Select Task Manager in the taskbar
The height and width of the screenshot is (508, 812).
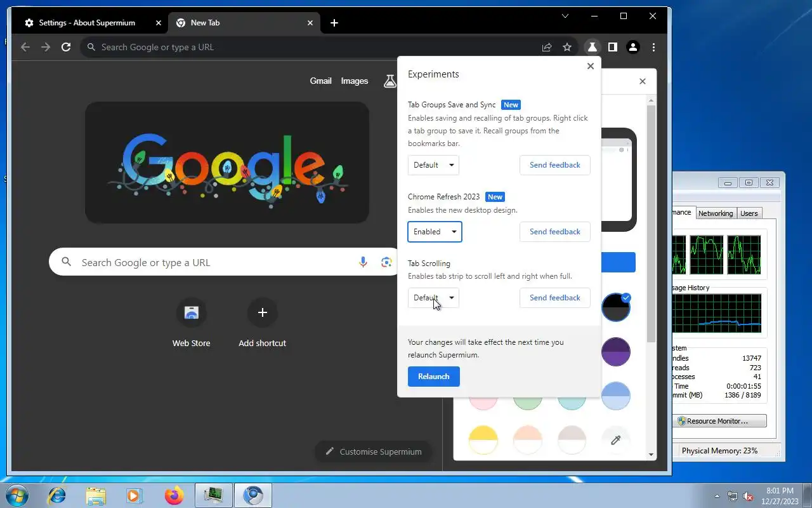(x=214, y=495)
